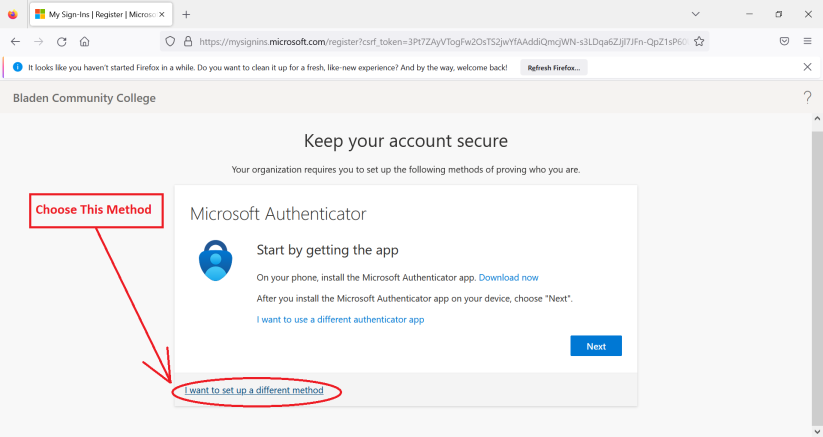Viewport: 823px width, 437px height.
Task: Choose a different authenticator app link
Action: (340, 319)
